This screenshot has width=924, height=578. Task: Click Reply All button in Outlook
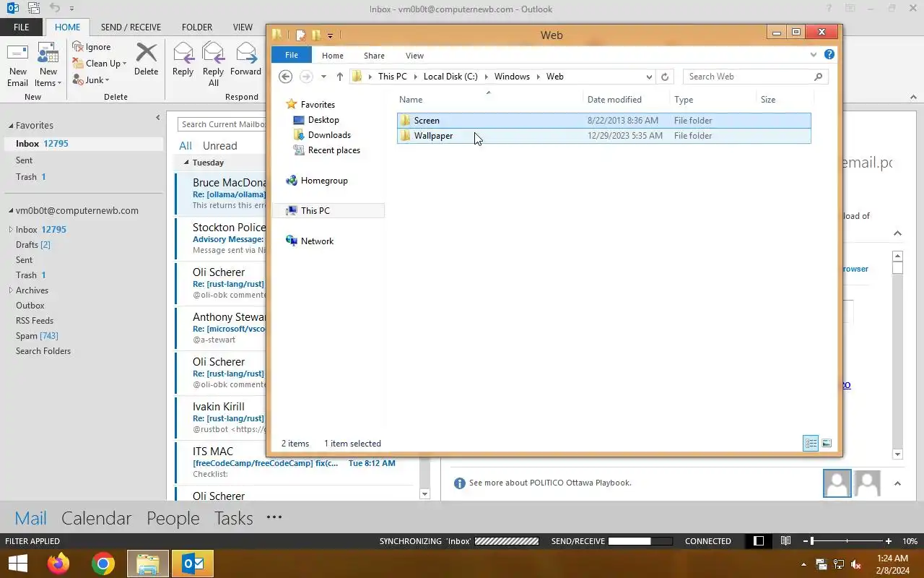(x=213, y=65)
